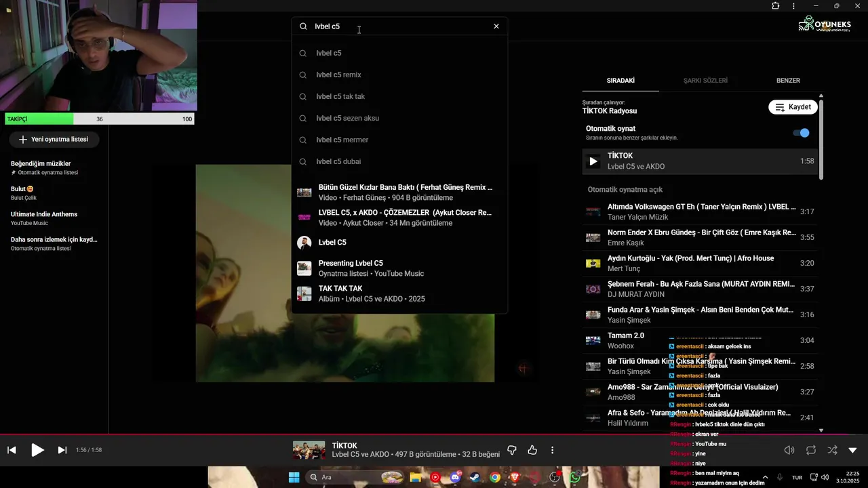Switch to the SIRADAKİ tab
The image size is (868, 488).
[x=620, y=80]
